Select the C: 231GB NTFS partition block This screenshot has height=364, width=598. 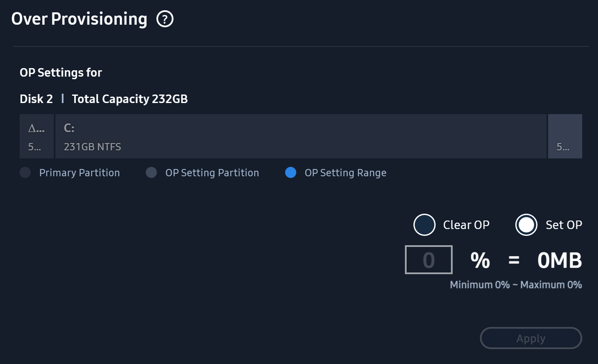301,136
